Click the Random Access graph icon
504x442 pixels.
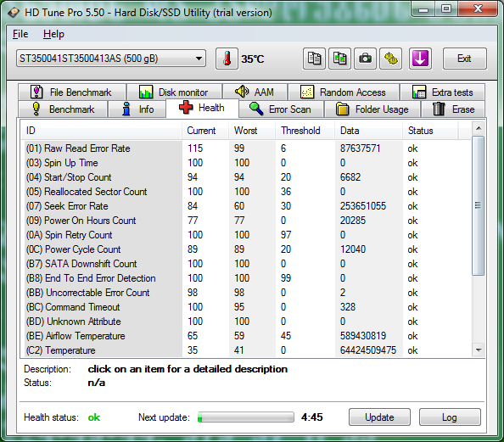click(307, 92)
